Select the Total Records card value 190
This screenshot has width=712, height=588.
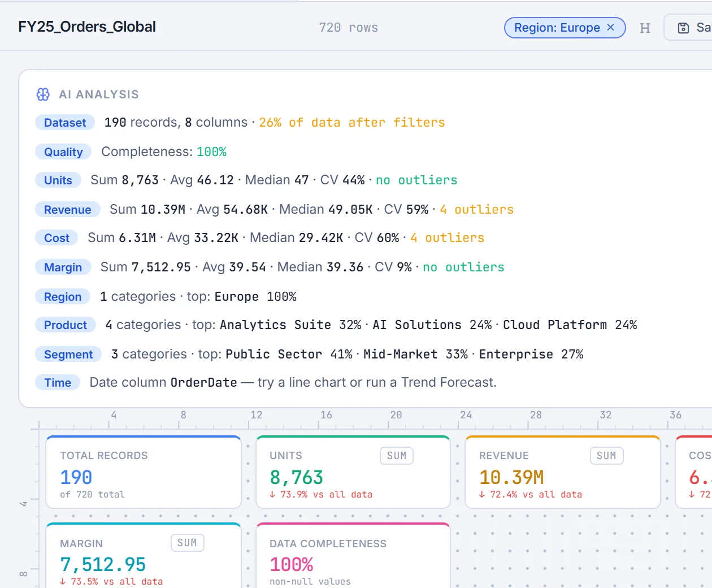coord(76,478)
